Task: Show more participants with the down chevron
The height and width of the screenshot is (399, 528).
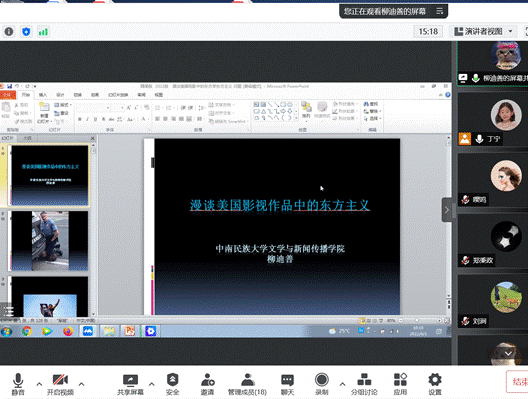Action: [508, 353]
